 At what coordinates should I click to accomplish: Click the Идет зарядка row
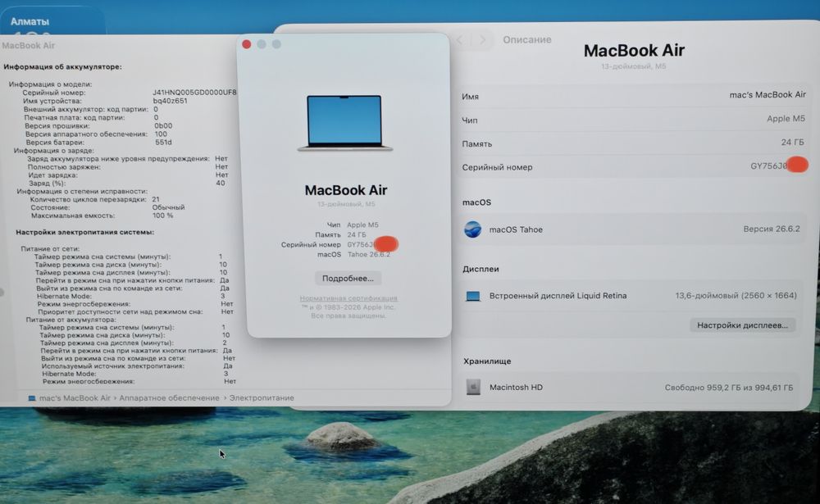[128, 175]
